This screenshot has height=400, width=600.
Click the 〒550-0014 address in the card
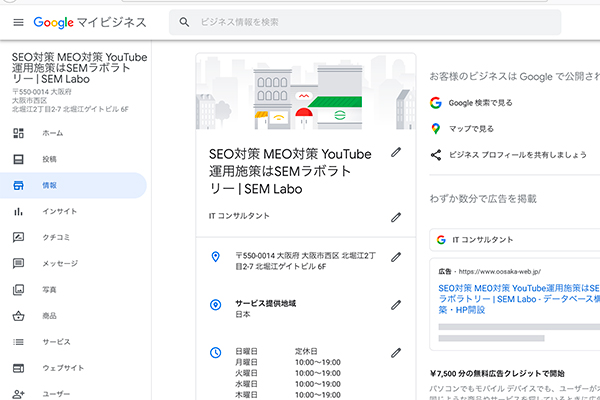pyautogui.click(x=305, y=261)
